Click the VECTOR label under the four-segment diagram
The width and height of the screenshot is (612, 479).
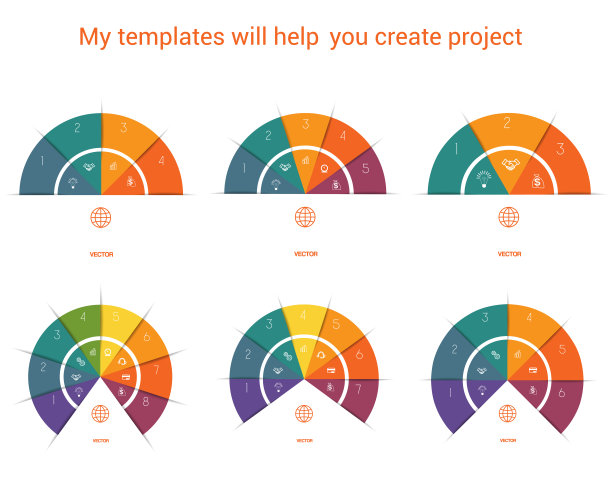(101, 254)
